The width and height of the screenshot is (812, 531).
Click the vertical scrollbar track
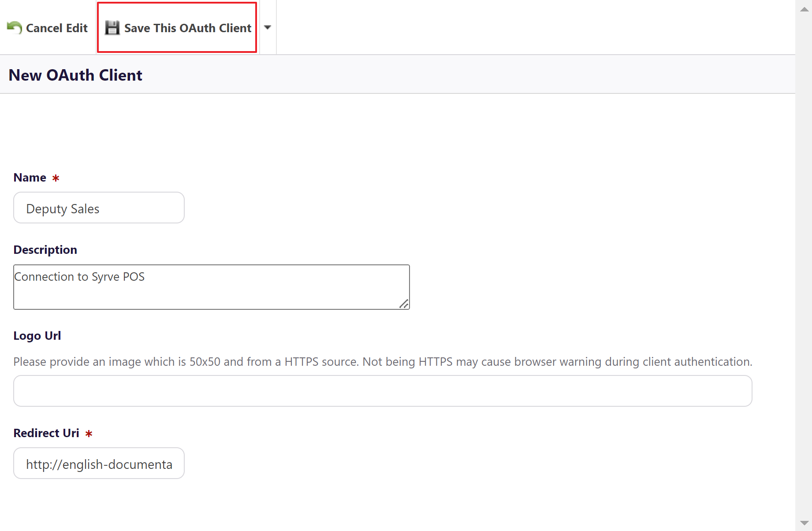pyautogui.click(x=804, y=264)
